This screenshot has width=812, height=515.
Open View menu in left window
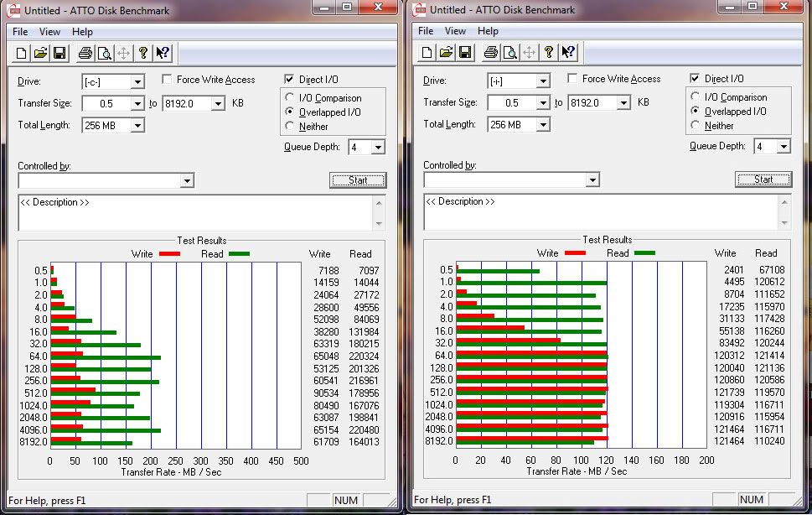point(49,32)
